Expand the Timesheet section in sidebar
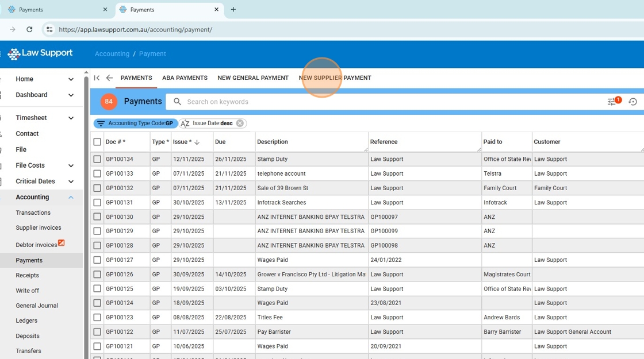 click(71, 117)
